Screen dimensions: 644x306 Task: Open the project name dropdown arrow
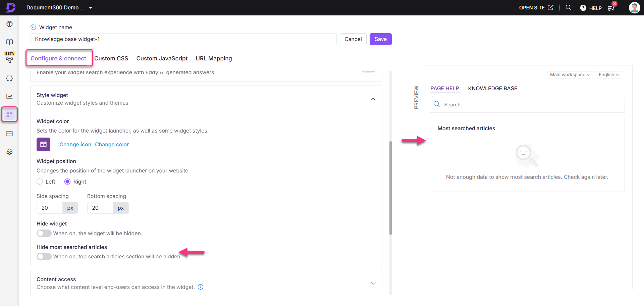[x=91, y=8]
